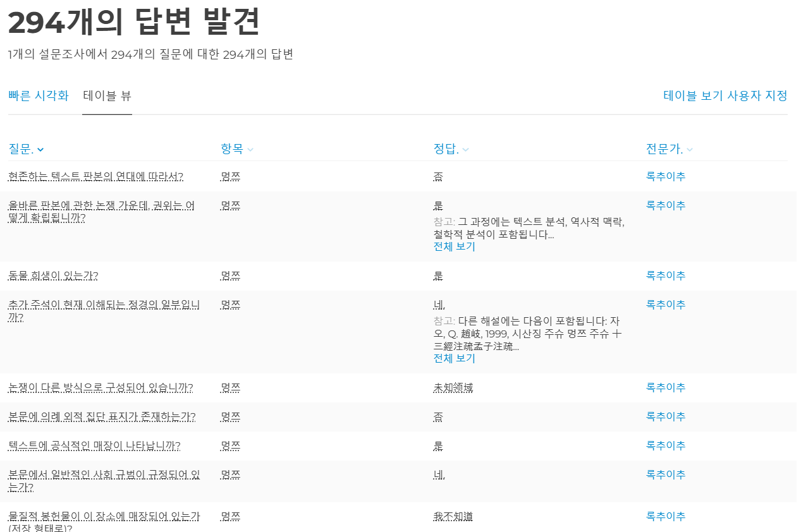Select the 테이블 뷰 tab
Image resolution: width=801 pixels, height=532 pixels.
[x=107, y=96]
